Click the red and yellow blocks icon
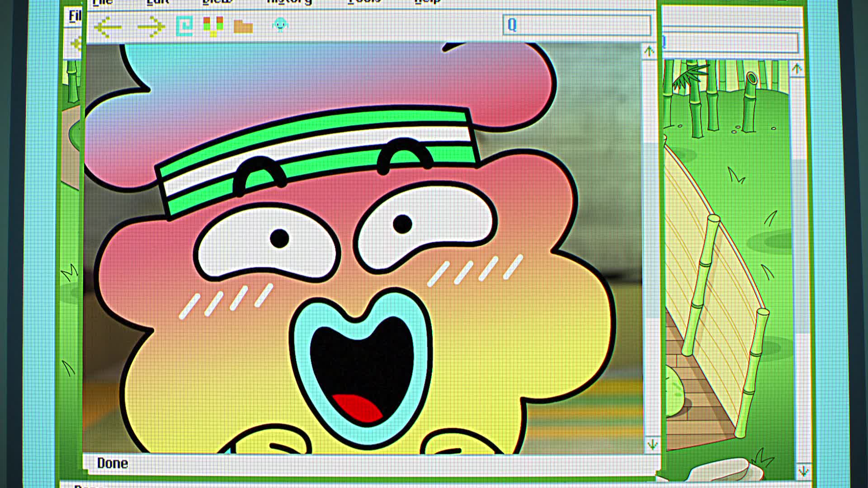 213,26
